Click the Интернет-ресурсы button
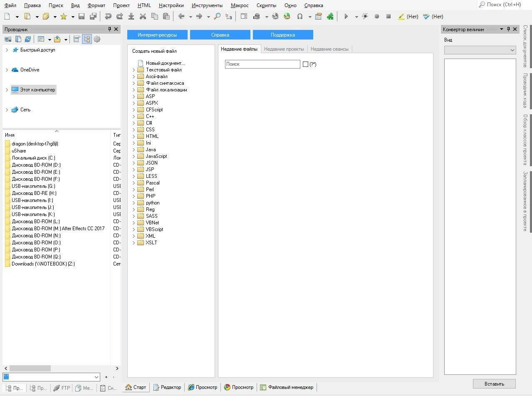 [157, 35]
